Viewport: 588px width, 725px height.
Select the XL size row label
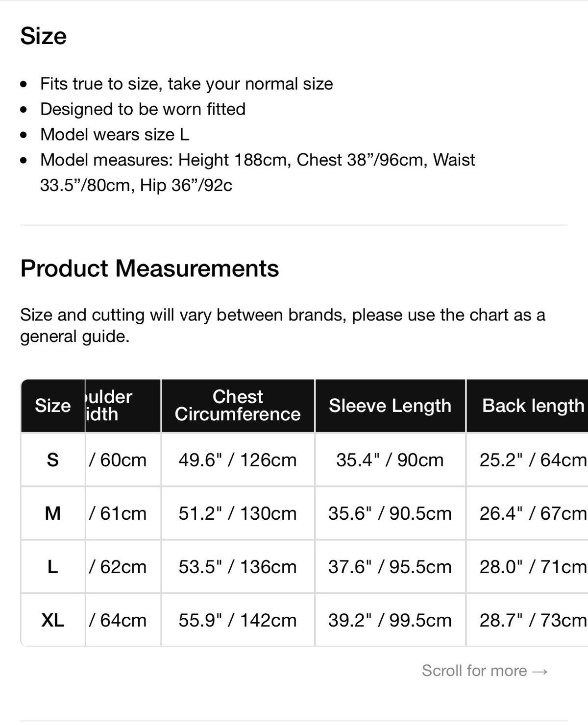pos(53,620)
